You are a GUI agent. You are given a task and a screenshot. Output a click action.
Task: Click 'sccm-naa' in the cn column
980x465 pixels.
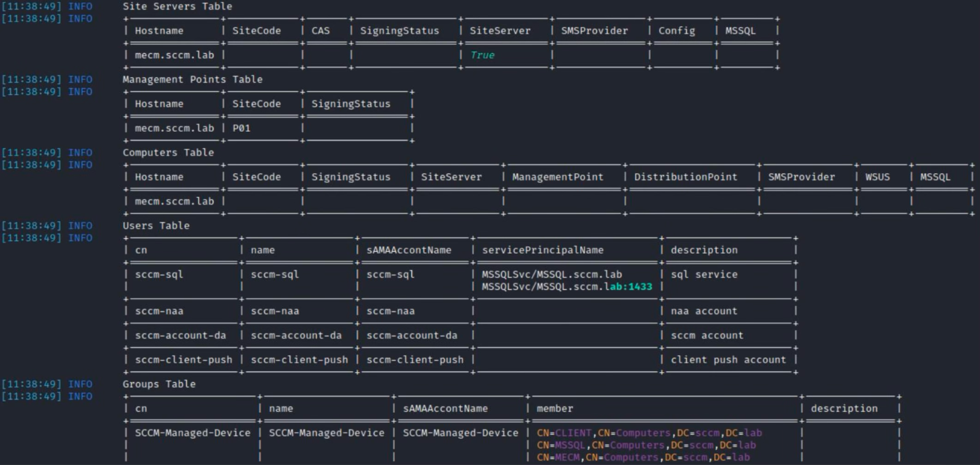pyautogui.click(x=159, y=311)
